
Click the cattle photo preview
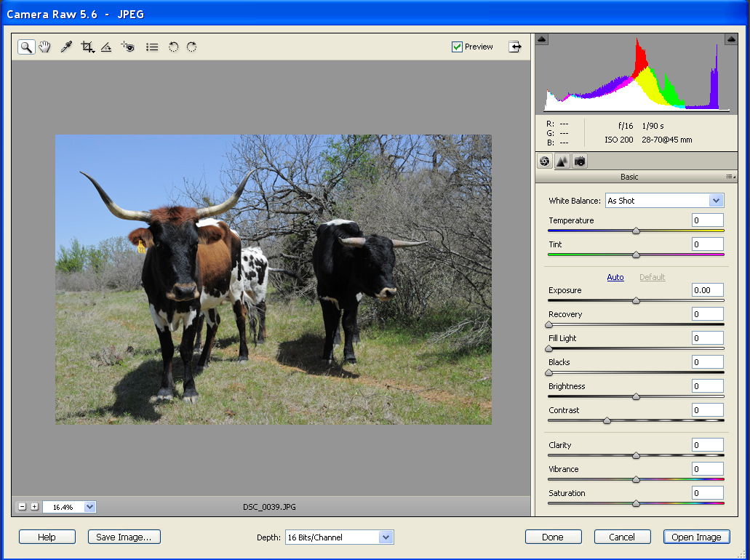pos(273,279)
